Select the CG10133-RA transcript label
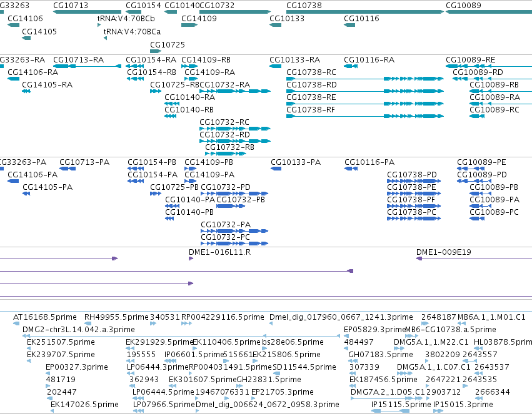This screenshot has height=414, width=532. pos(295,60)
